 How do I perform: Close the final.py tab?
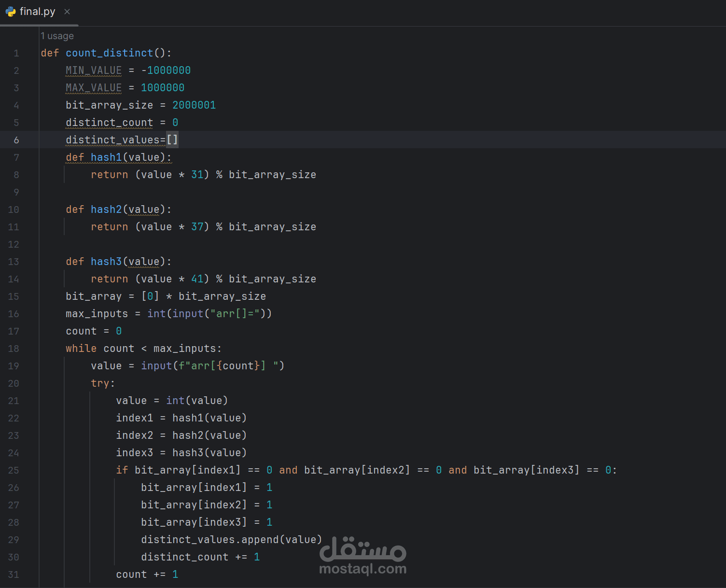click(67, 12)
